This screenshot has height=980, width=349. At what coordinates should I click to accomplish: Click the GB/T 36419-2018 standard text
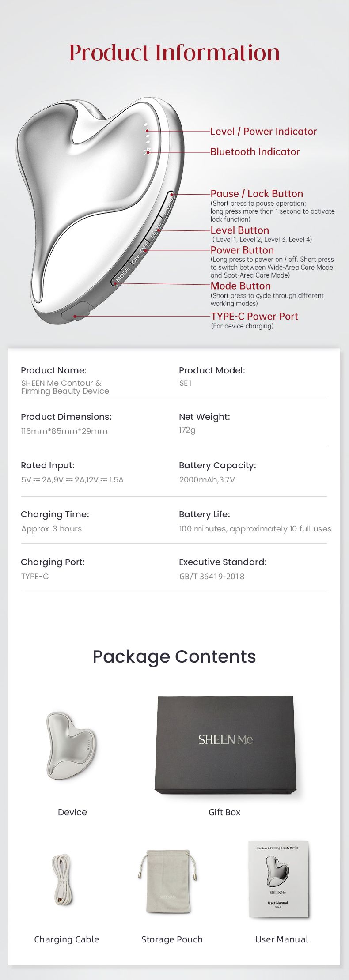point(212,577)
